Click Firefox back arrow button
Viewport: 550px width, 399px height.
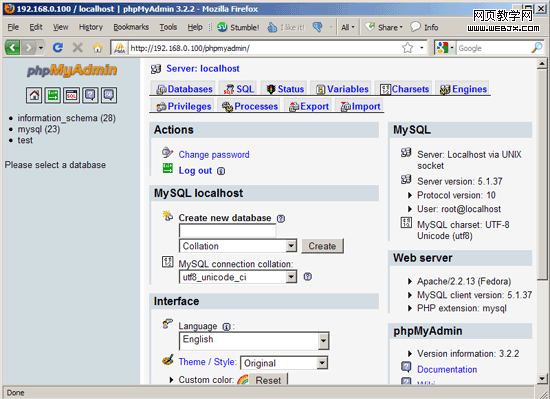pyautogui.click(x=13, y=47)
